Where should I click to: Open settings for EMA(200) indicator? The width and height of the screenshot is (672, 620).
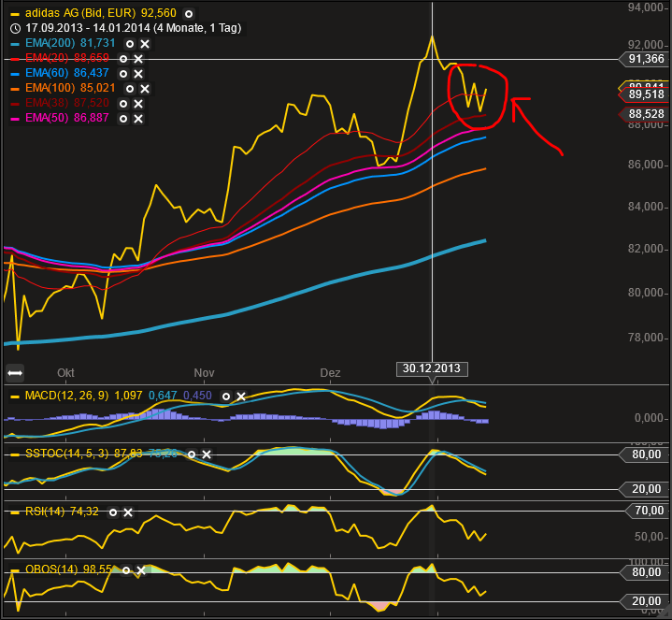(130, 44)
